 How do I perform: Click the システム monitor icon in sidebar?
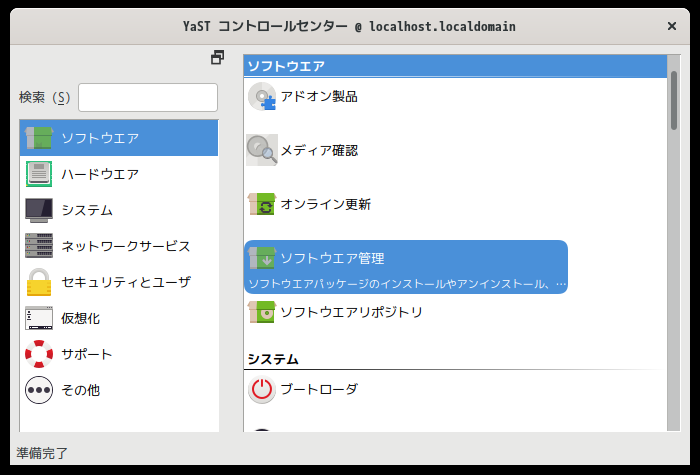[x=39, y=210]
